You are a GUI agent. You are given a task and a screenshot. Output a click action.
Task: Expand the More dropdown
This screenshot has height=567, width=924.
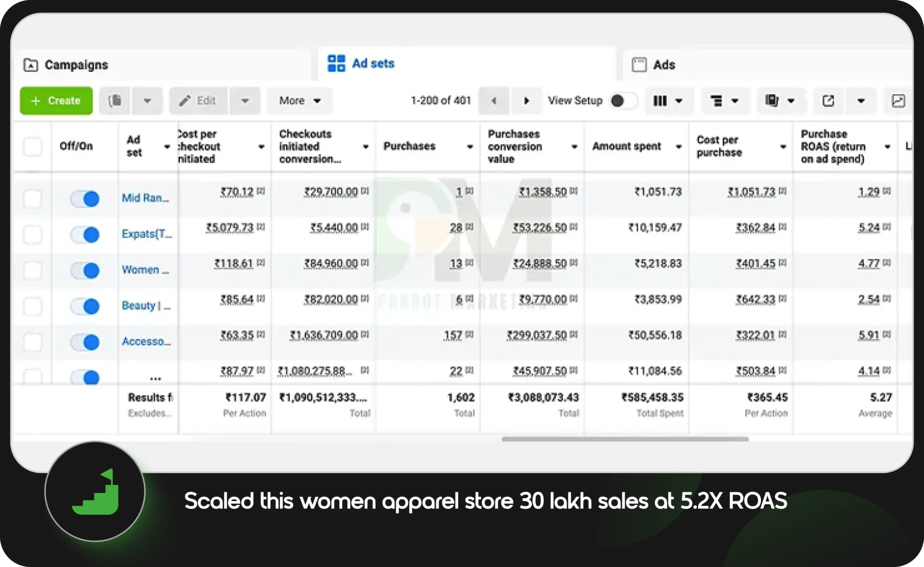299,100
